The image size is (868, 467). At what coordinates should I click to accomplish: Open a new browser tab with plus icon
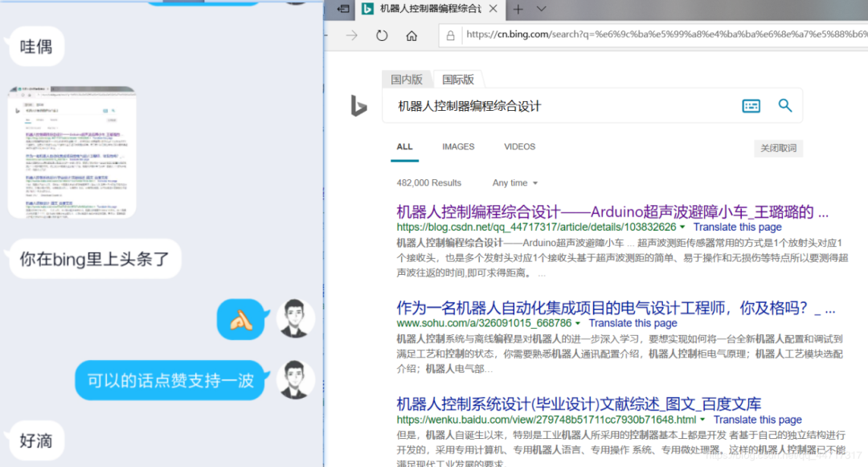(518, 9)
